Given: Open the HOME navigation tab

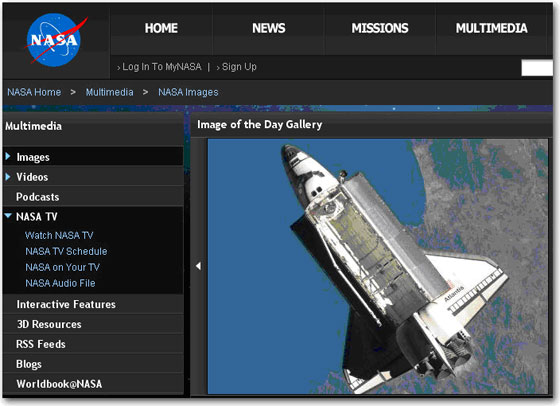Looking at the screenshot, I should pyautogui.click(x=161, y=28).
